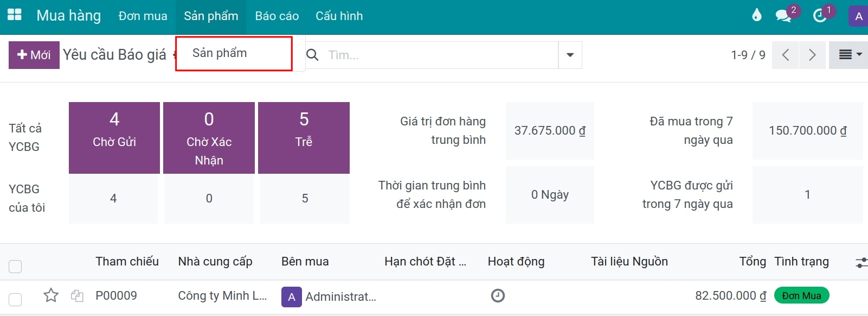Viewport: 868px width, 316px height.
Task: Go to next page of records
Action: (x=812, y=55)
